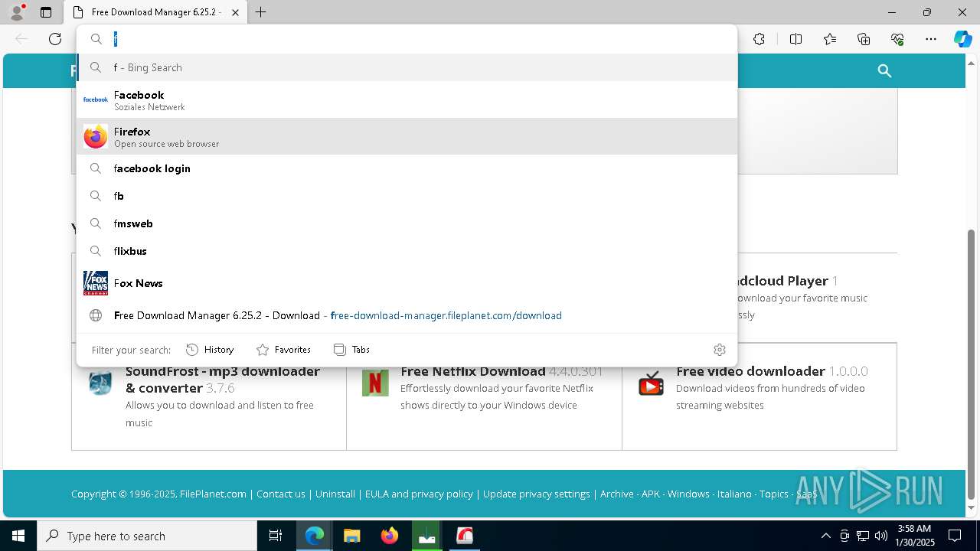The image size is (980, 551).
Task: Click the taskbar search box
Action: click(147, 536)
